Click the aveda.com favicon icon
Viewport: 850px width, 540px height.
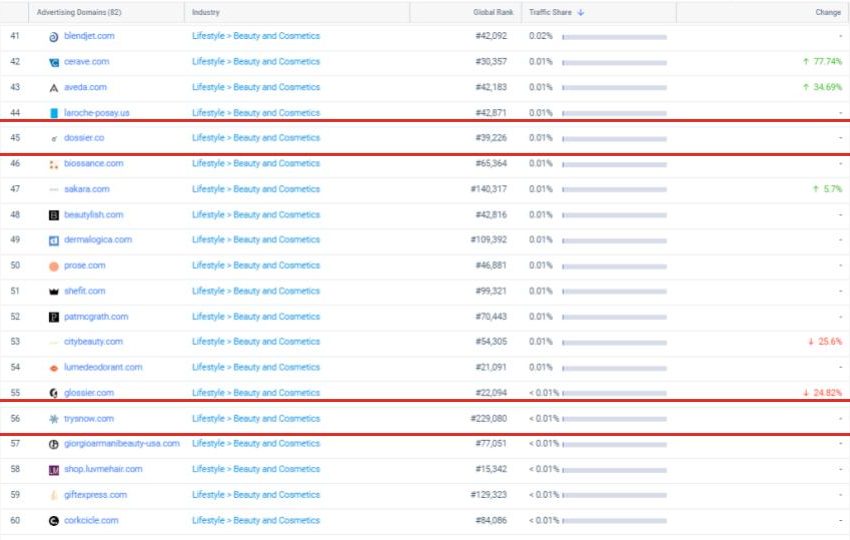tap(54, 88)
